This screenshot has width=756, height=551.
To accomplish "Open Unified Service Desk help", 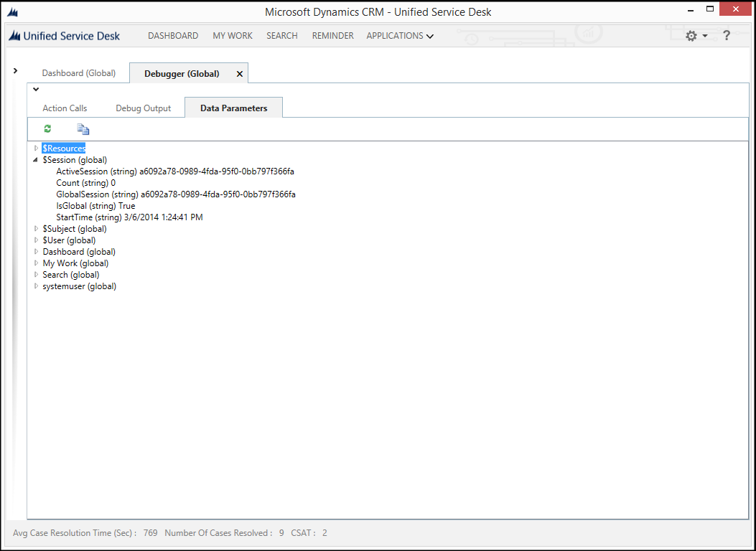I will pos(727,35).
